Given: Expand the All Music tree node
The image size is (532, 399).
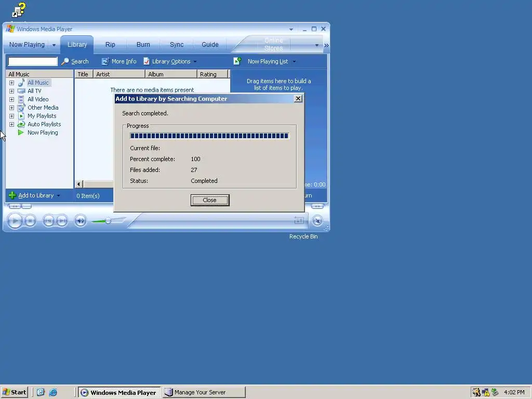Looking at the screenshot, I should pyautogui.click(x=11, y=83).
